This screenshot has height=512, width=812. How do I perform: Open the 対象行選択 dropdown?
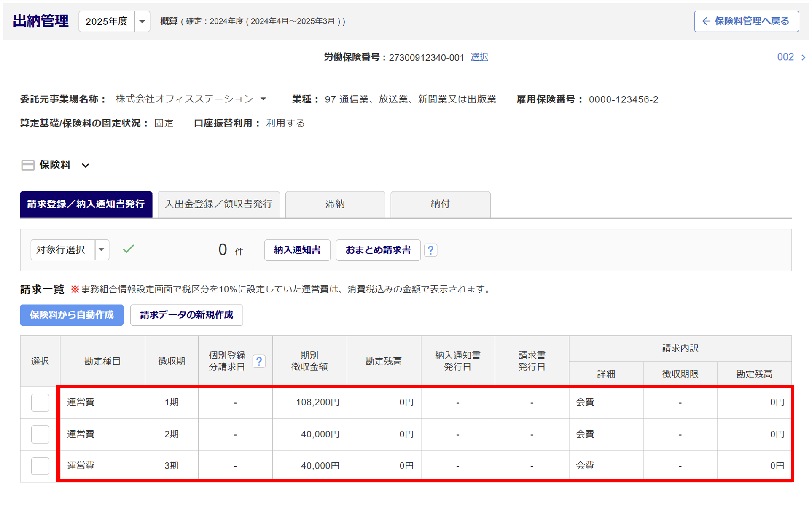[102, 250]
